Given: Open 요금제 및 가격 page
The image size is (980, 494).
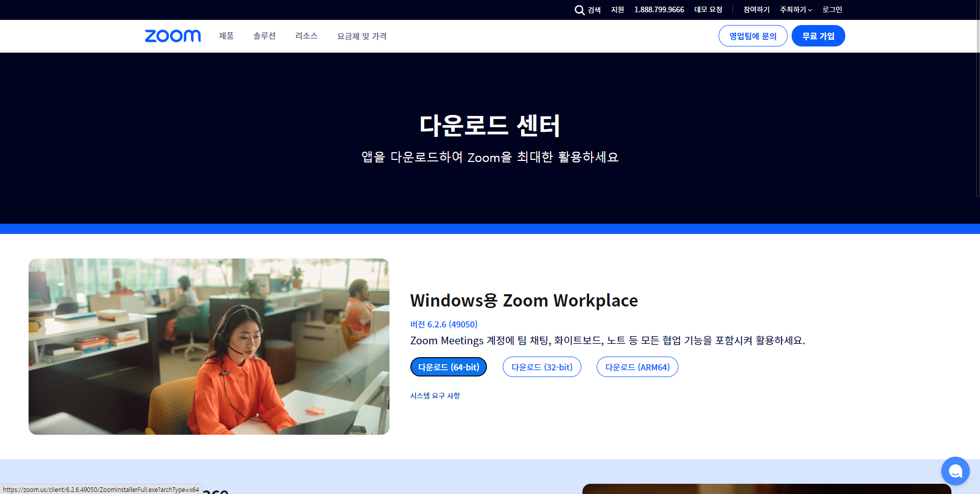Looking at the screenshot, I should (362, 36).
